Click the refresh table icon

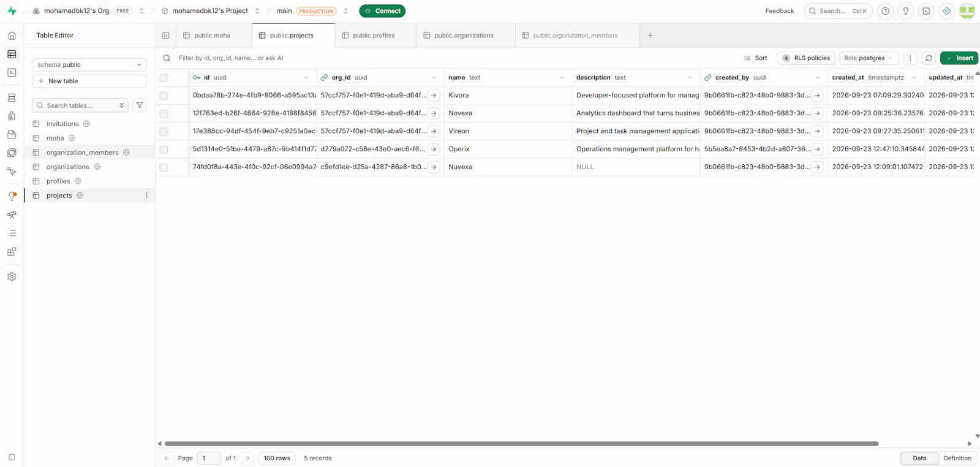point(929,58)
